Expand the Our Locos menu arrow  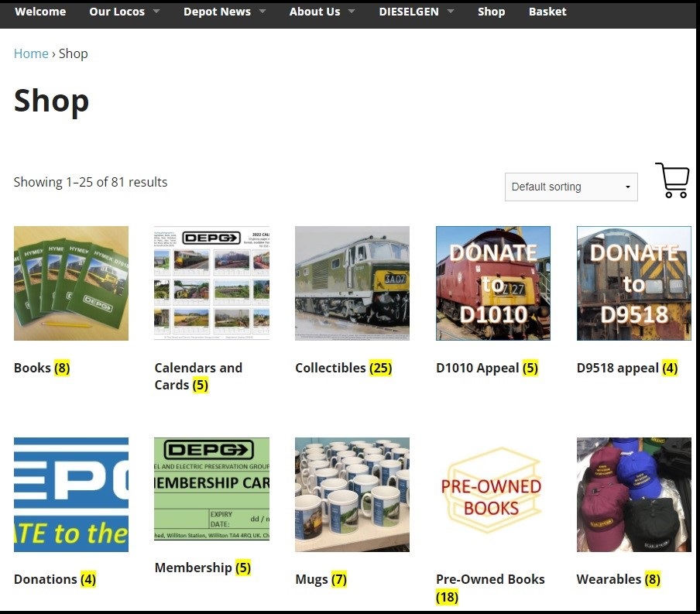pos(156,11)
